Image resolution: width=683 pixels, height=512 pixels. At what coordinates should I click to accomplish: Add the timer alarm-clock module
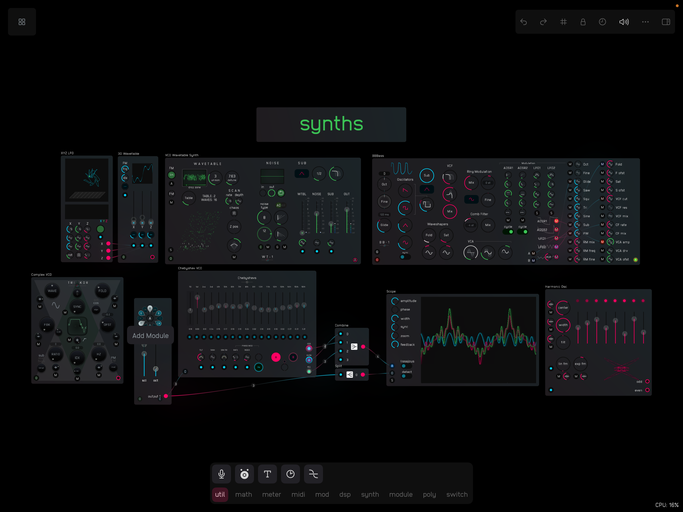(x=244, y=474)
